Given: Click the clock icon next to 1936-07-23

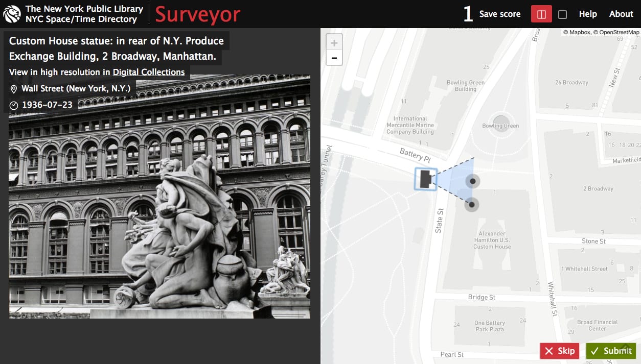Looking at the screenshot, I should [x=13, y=104].
